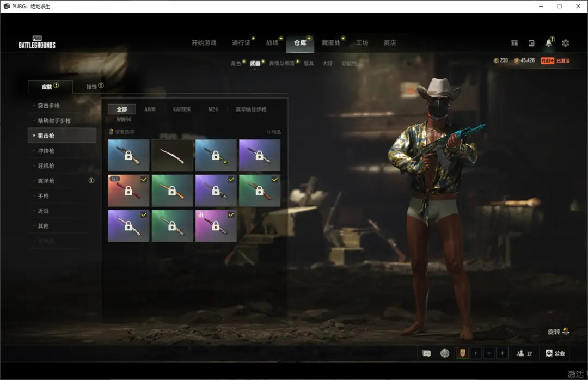
Task: Click the exclamation badge on 皮肤 tab
Action: 56,85
